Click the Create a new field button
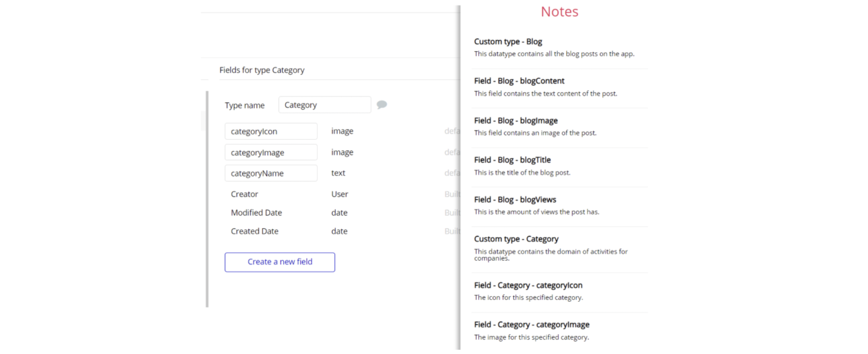 point(280,262)
